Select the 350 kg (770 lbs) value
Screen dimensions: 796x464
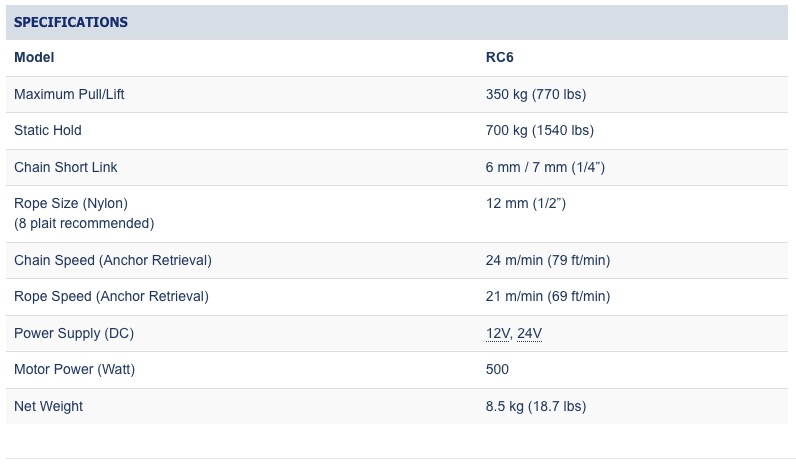[536, 94]
